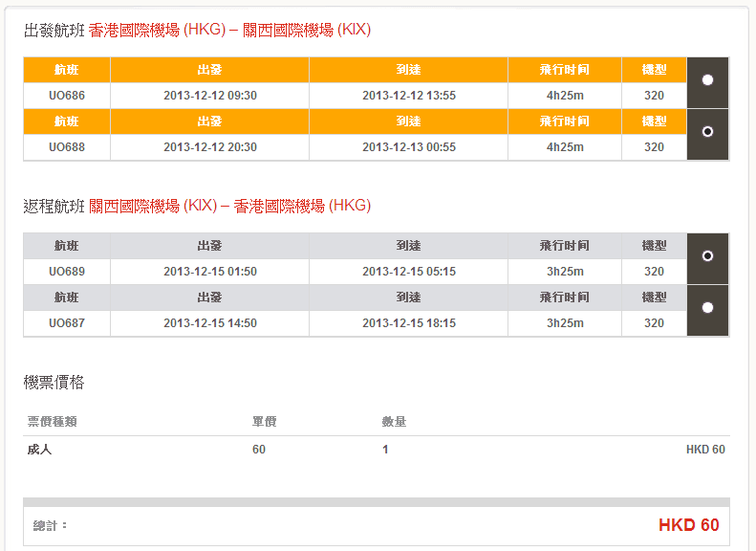Choose return flight UO687 radio button
The width and height of the screenshot is (756, 551).
[x=707, y=308]
